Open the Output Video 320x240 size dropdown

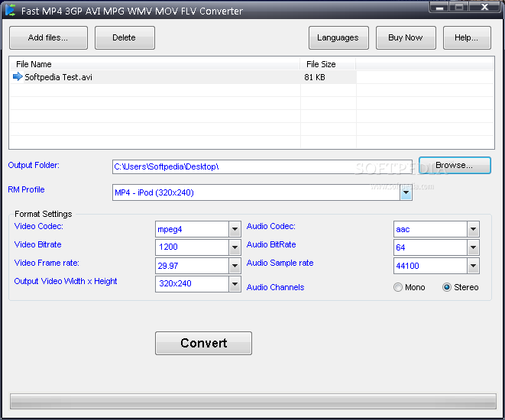click(x=235, y=284)
